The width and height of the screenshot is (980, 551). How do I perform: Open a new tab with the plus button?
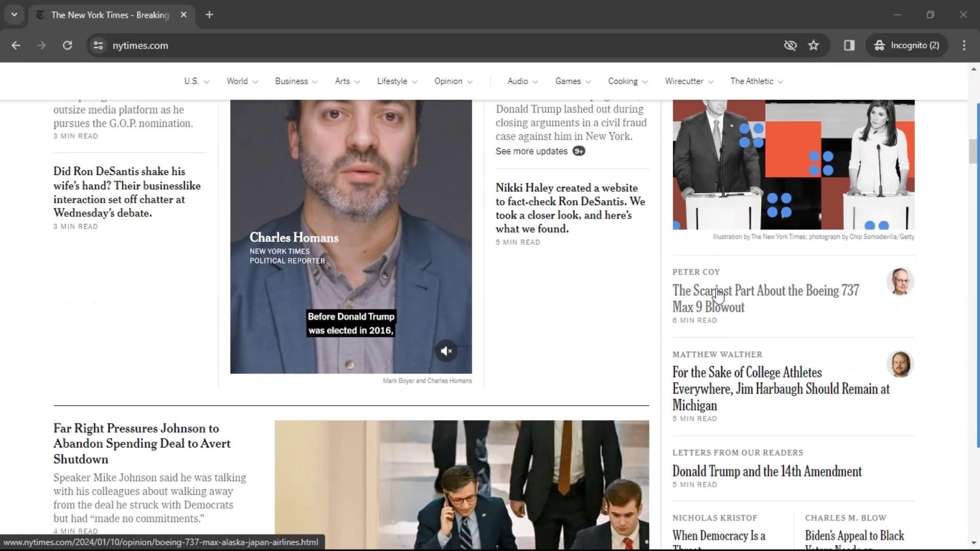[209, 15]
